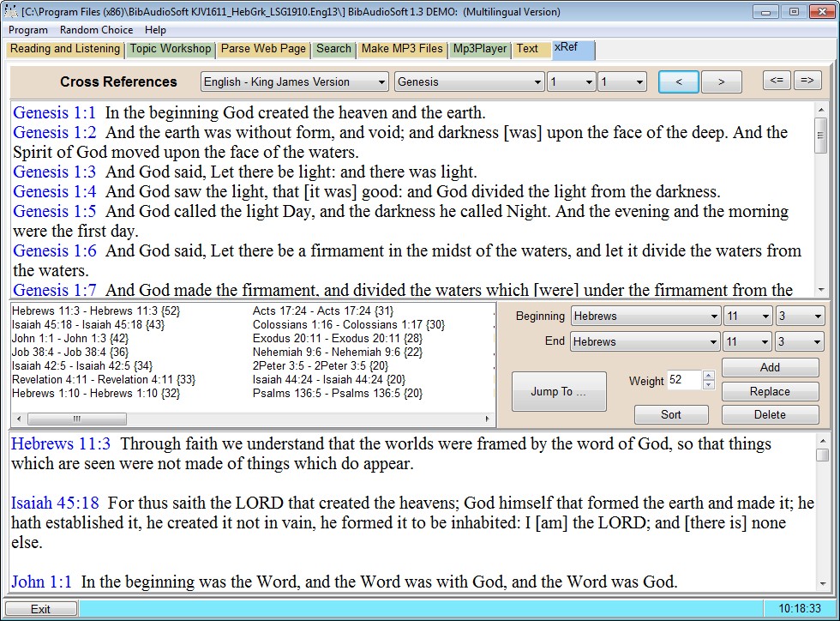This screenshot has height=621, width=840.
Task: Click down arrow of the lower verse pane scrollbar
Action: (822, 584)
